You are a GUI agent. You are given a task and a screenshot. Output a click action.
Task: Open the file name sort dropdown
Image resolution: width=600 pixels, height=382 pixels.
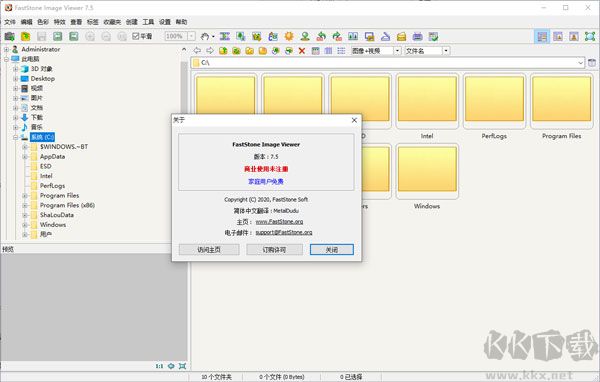click(x=446, y=51)
